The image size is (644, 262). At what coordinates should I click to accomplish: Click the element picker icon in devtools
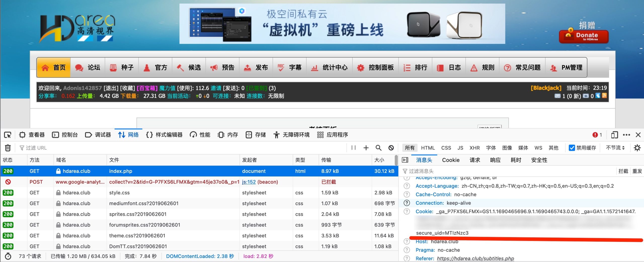coord(8,135)
